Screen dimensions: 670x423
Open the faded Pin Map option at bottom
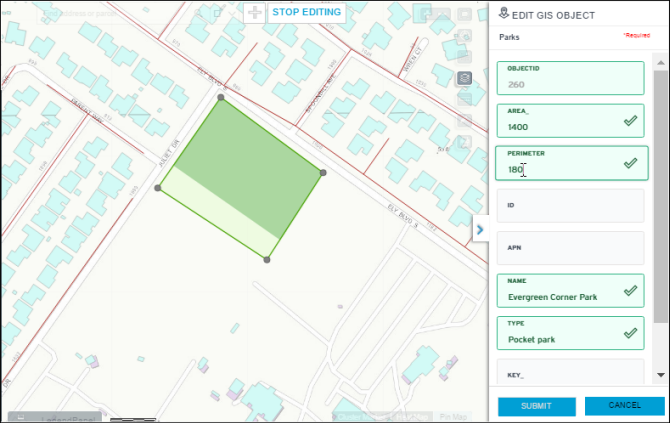[453, 417]
